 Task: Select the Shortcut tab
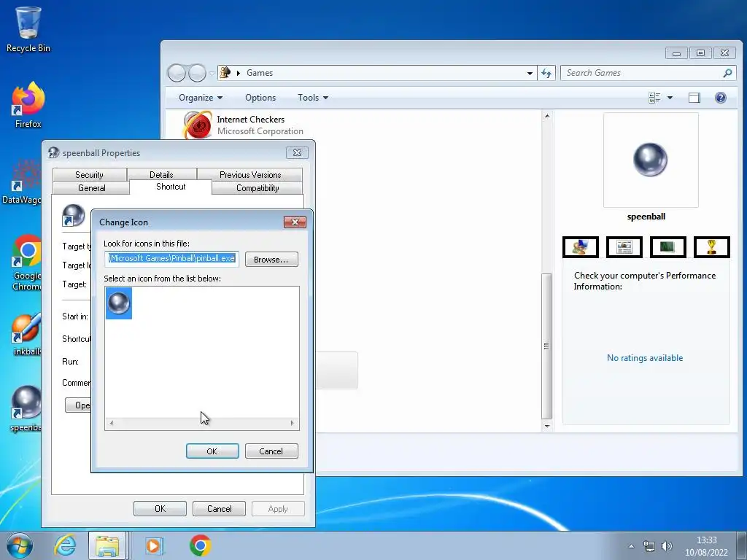click(171, 187)
